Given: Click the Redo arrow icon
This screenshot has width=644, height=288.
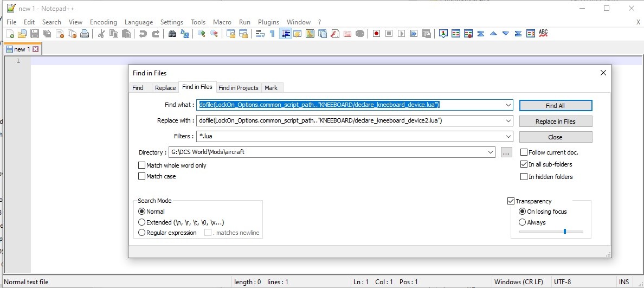Looking at the screenshot, I should point(155,34).
